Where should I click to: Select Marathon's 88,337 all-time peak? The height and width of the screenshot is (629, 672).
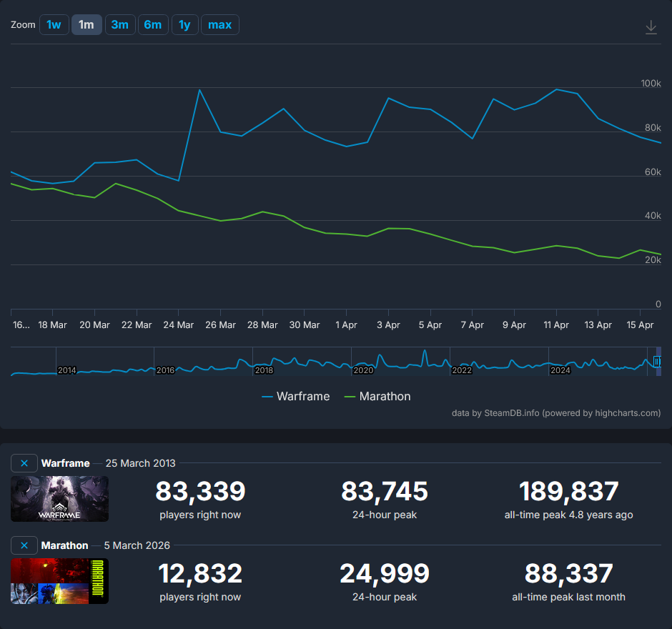[x=569, y=574]
